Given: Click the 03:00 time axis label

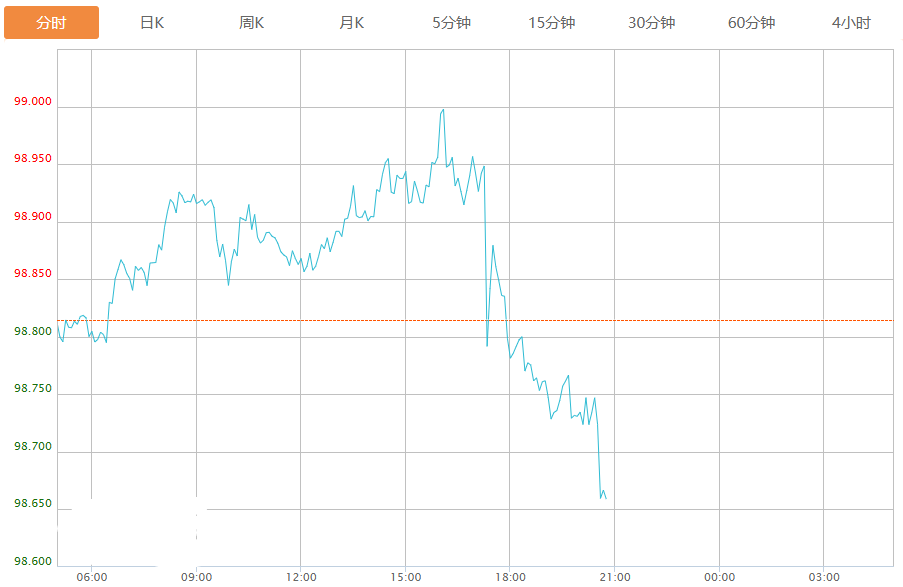Looking at the screenshot, I should [x=824, y=577].
